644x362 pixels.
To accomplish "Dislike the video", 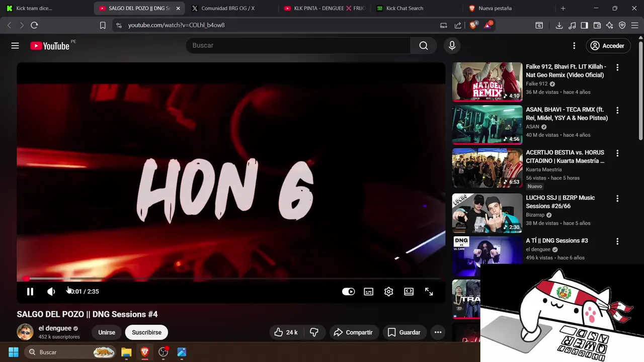I will [314, 332].
